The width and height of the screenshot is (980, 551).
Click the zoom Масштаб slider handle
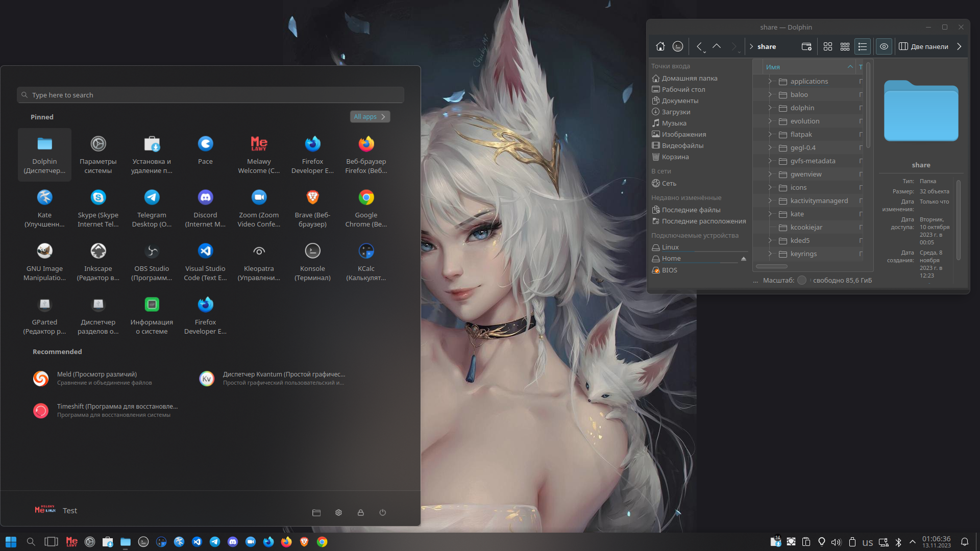tap(802, 280)
